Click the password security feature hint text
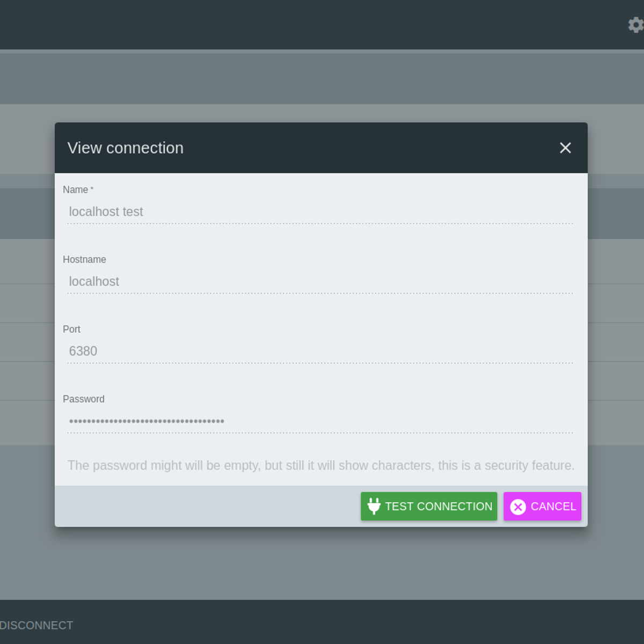 click(x=321, y=465)
